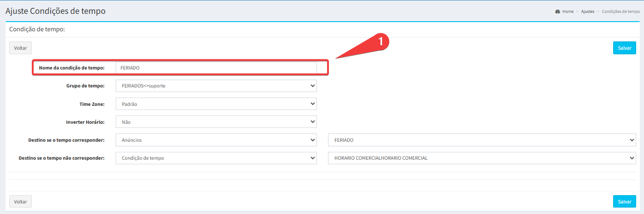
Task: Click the dashboard icon beside Home breadcrumb
Action: pyautogui.click(x=557, y=12)
